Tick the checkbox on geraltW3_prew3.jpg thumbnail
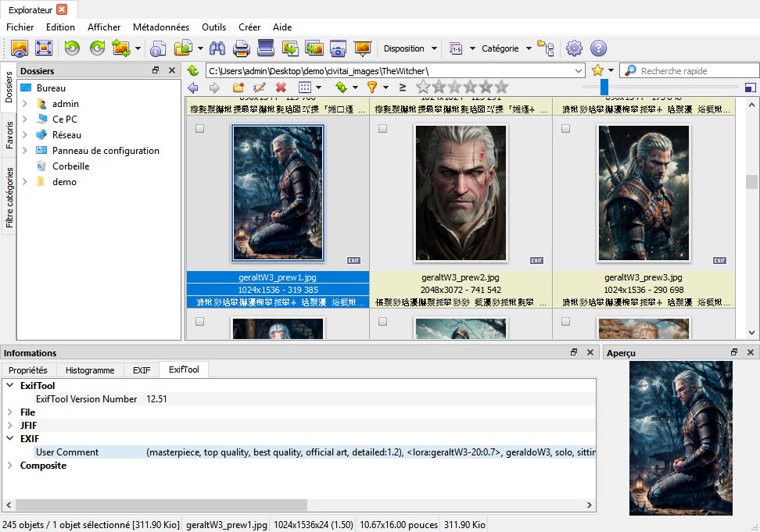The image size is (760, 532). coord(565,129)
